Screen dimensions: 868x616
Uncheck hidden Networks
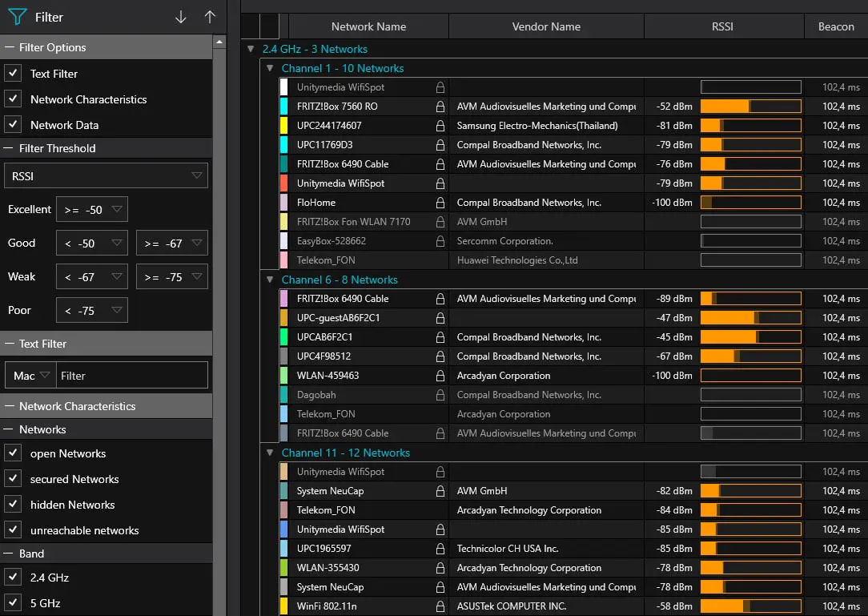point(13,504)
